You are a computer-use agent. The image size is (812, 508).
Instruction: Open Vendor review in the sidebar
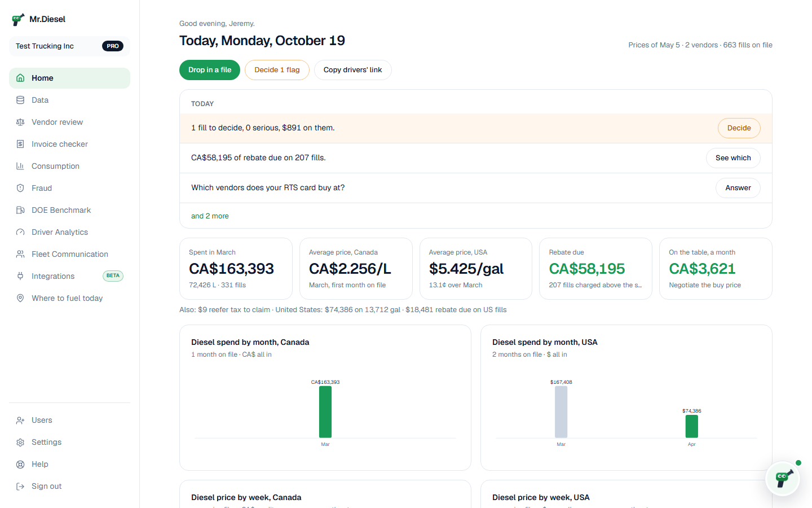(69, 122)
